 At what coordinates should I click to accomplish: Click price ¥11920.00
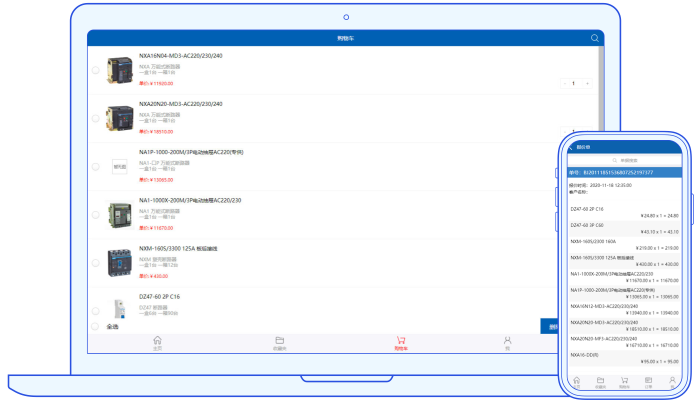(156, 84)
